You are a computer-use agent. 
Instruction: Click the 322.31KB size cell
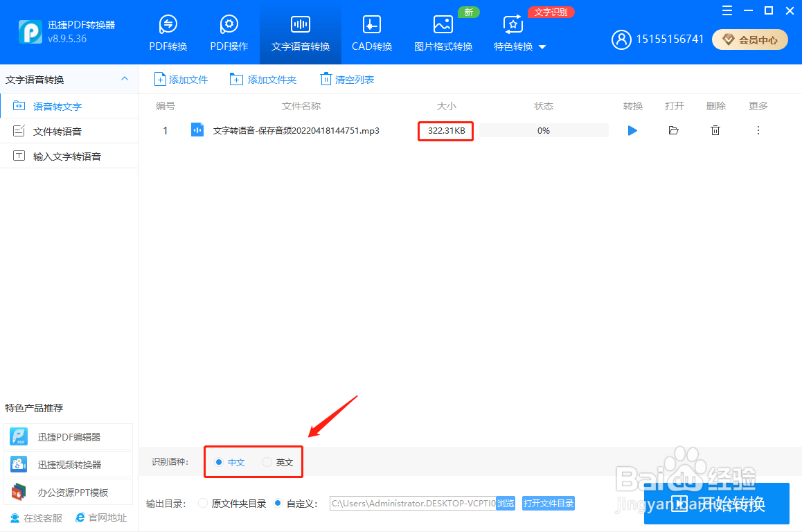[x=446, y=131]
